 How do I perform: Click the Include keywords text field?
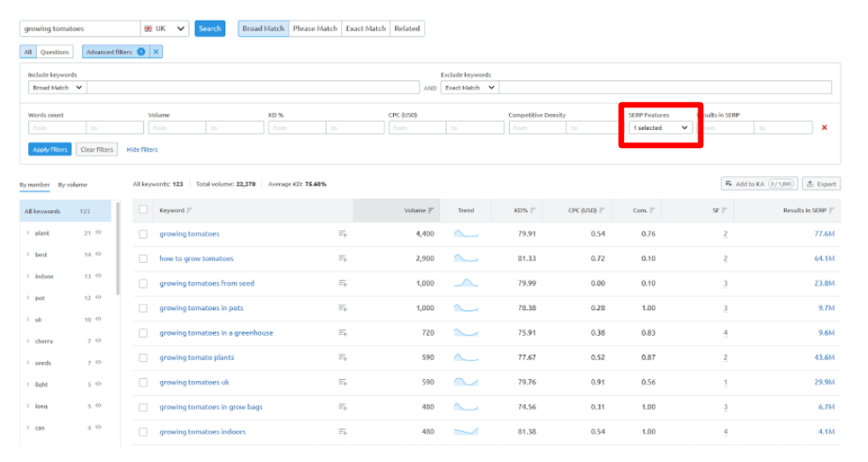[253, 88]
